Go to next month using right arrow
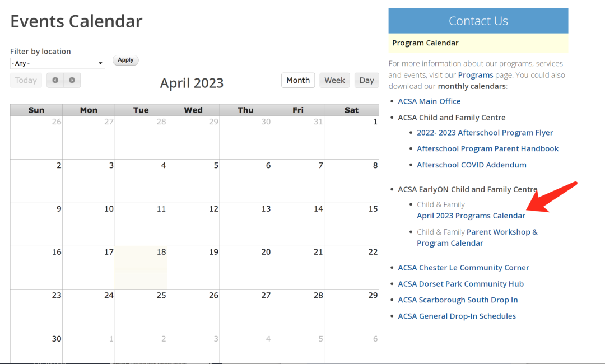The image size is (605, 364). tap(72, 80)
